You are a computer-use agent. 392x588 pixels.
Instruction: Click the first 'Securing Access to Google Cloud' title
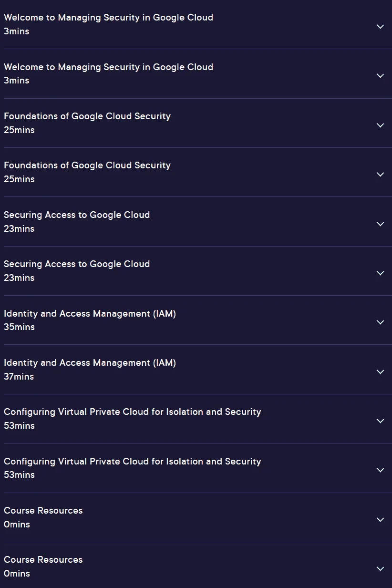coord(77,215)
